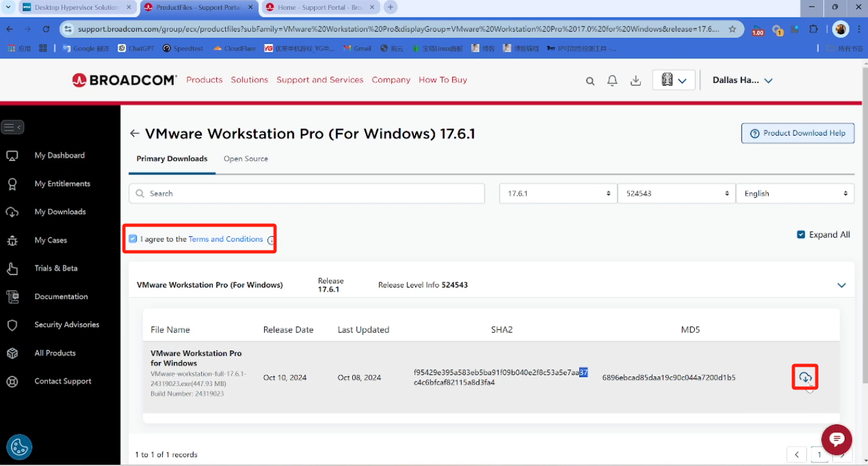The width and height of the screenshot is (868, 466).
Task: Toggle I agree to Terms checkbox
Action: [x=133, y=239]
